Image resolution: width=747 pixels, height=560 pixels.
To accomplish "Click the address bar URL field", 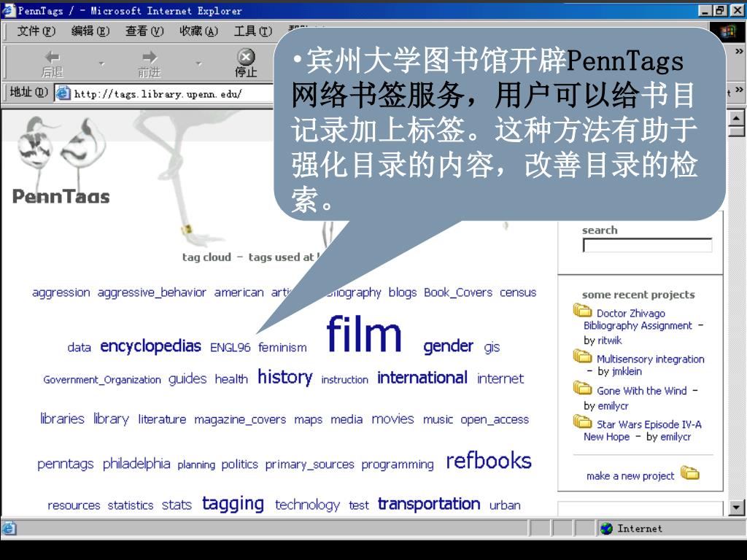I will click(164, 93).
